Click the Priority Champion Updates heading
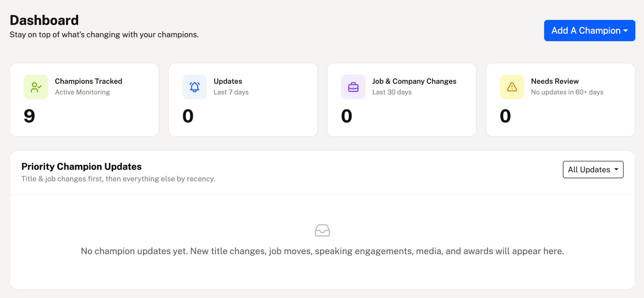 point(81,166)
